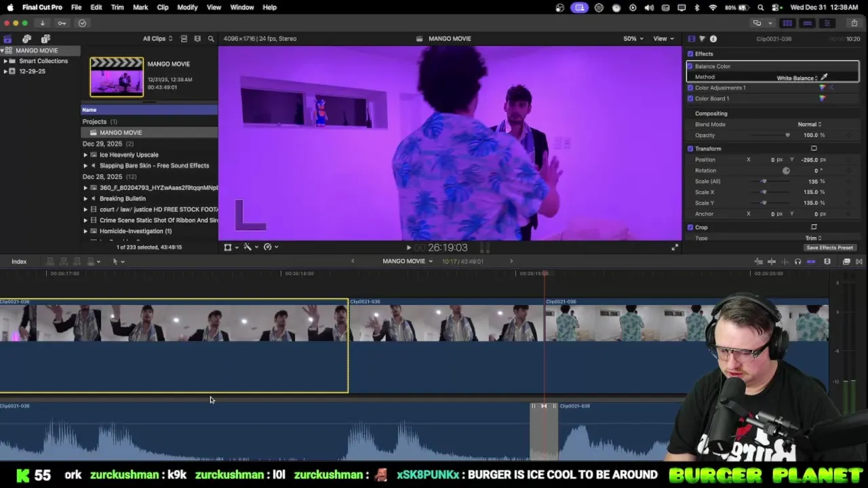This screenshot has height=488, width=868.
Task: Click the Import Media arrow icon
Action: [x=42, y=23]
